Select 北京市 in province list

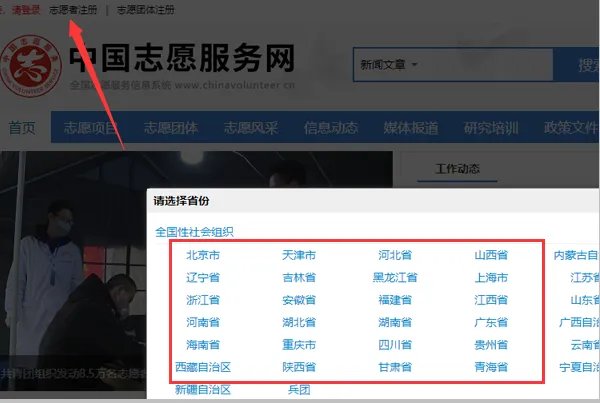click(203, 255)
